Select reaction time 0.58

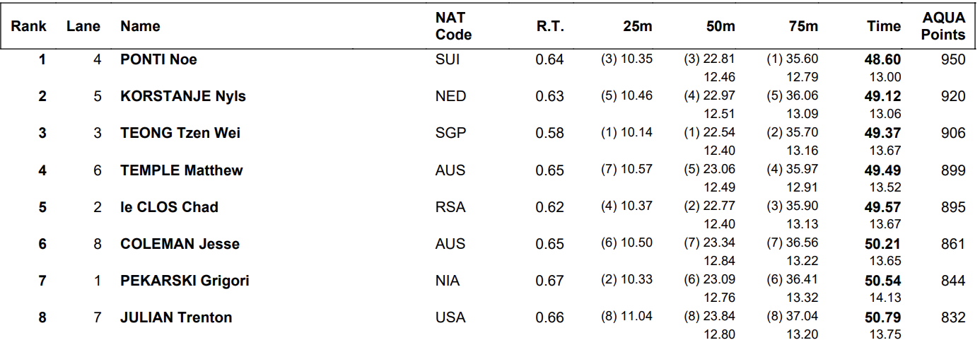point(550,133)
